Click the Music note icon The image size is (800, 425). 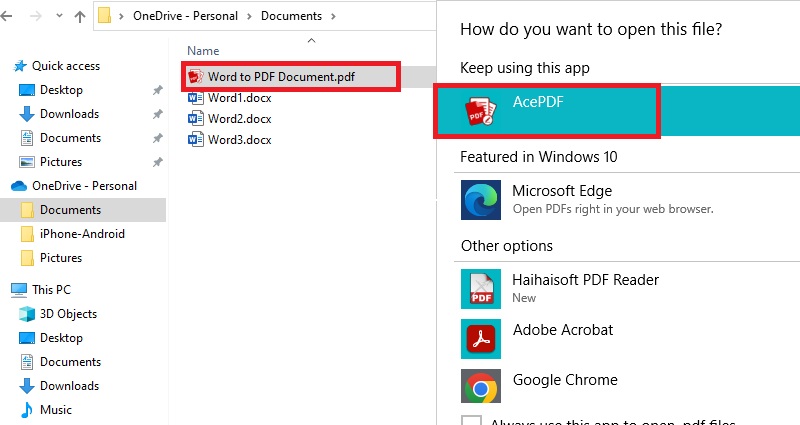(x=27, y=410)
